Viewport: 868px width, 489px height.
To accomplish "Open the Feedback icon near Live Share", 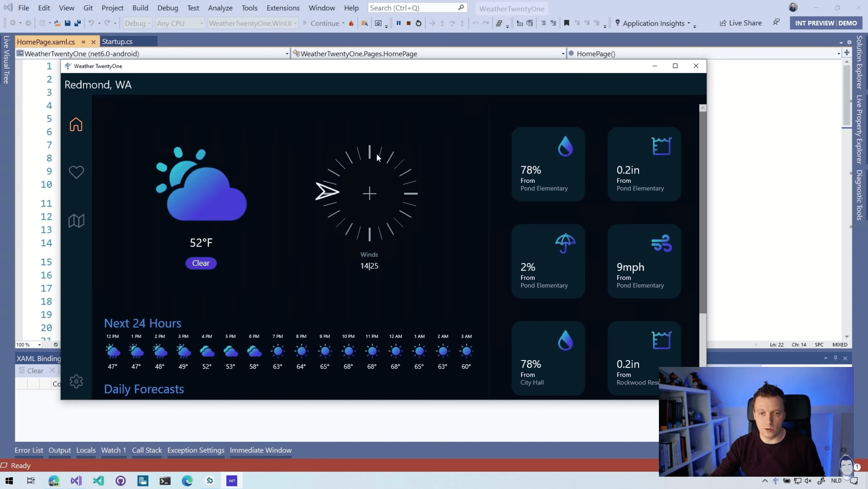I will pyautogui.click(x=776, y=23).
